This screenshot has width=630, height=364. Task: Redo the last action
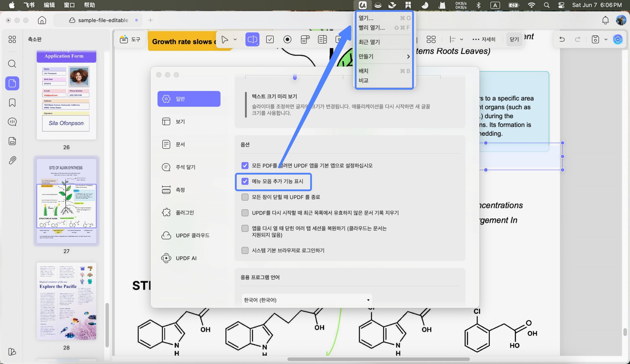point(578,39)
